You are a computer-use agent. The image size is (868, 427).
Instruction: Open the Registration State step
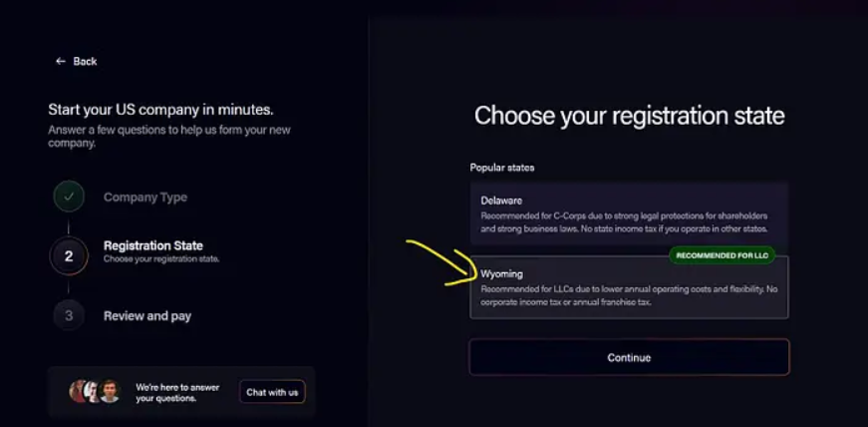(x=153, y=245)
